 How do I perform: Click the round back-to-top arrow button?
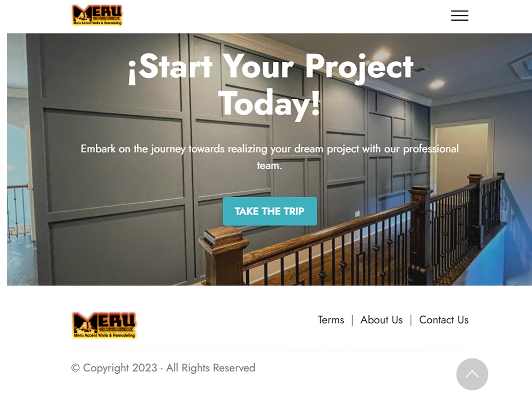tap(472, 374)
